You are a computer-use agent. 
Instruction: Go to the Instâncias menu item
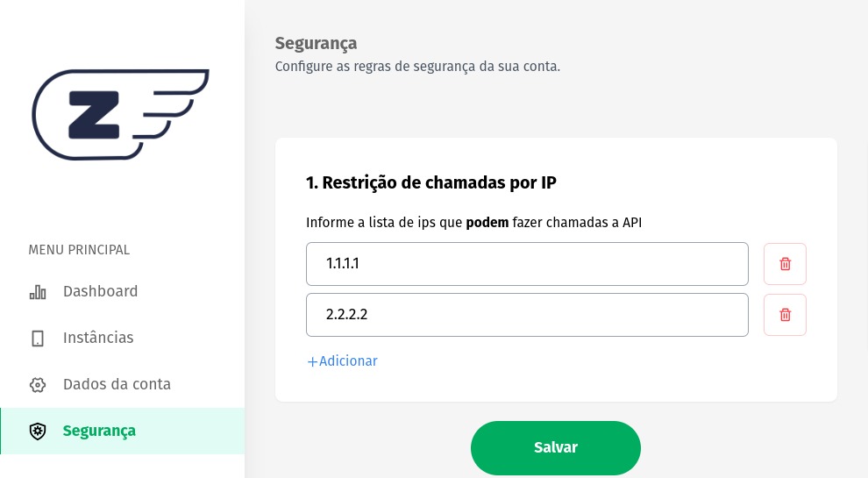[98, 338]
